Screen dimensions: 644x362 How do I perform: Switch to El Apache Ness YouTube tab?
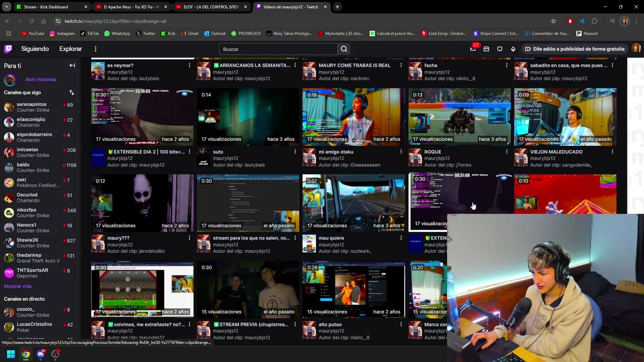(x=131, y=7)
